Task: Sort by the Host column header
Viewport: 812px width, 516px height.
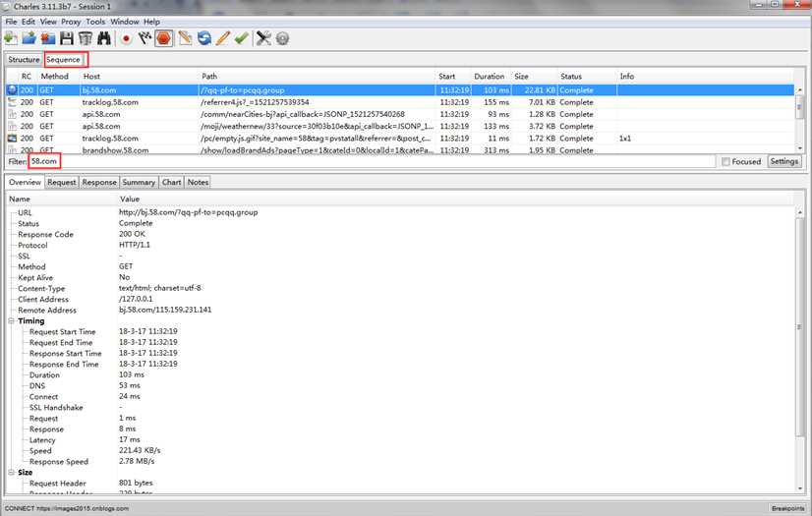Action: tap(140, 76)
